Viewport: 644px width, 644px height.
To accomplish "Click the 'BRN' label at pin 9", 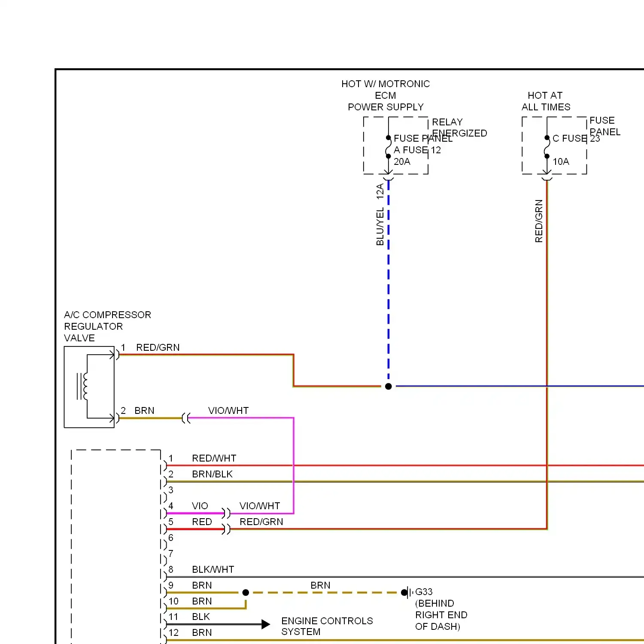I will coord(202,585).
